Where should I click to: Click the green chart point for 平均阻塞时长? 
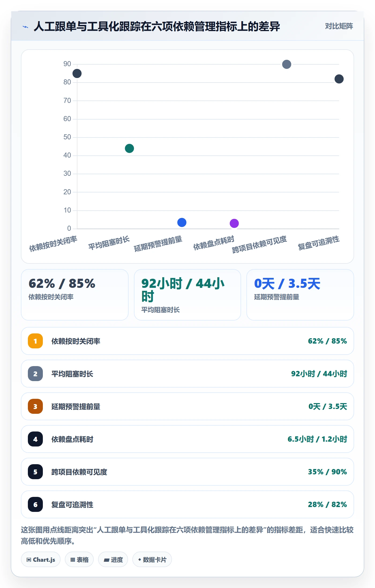129,148
